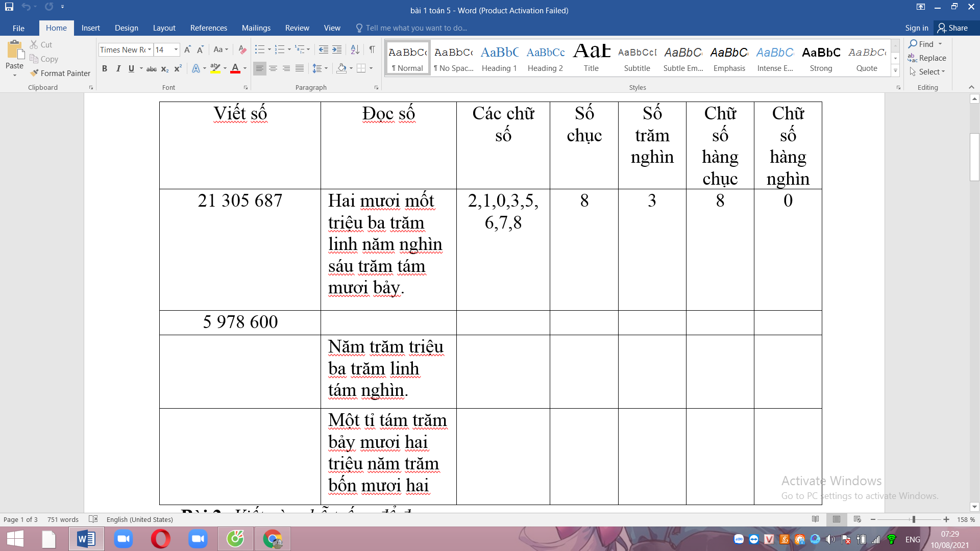Click the zoom slider handle
Viewport: 980px width, 551px height.
(x=914, y=519)
